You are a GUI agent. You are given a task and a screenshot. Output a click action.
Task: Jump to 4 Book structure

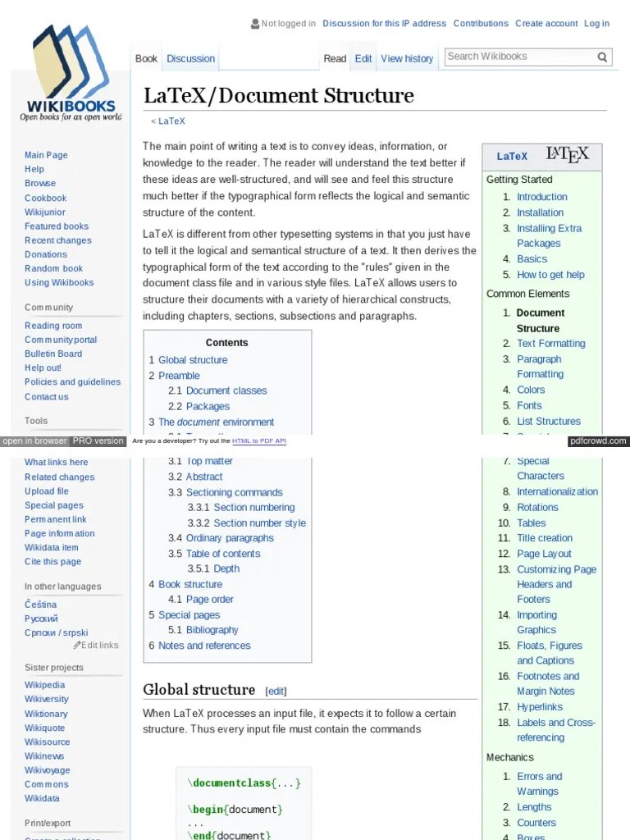[x=190, y=584]
